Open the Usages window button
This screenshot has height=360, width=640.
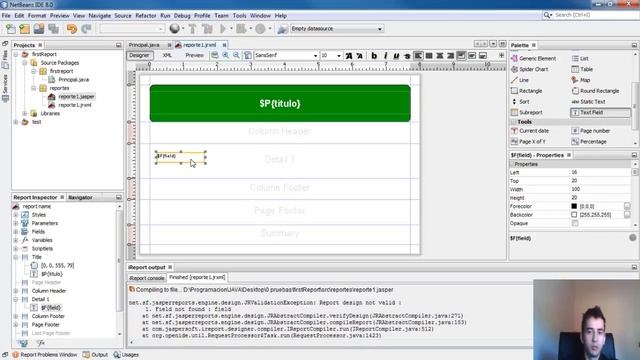(126, 355)
